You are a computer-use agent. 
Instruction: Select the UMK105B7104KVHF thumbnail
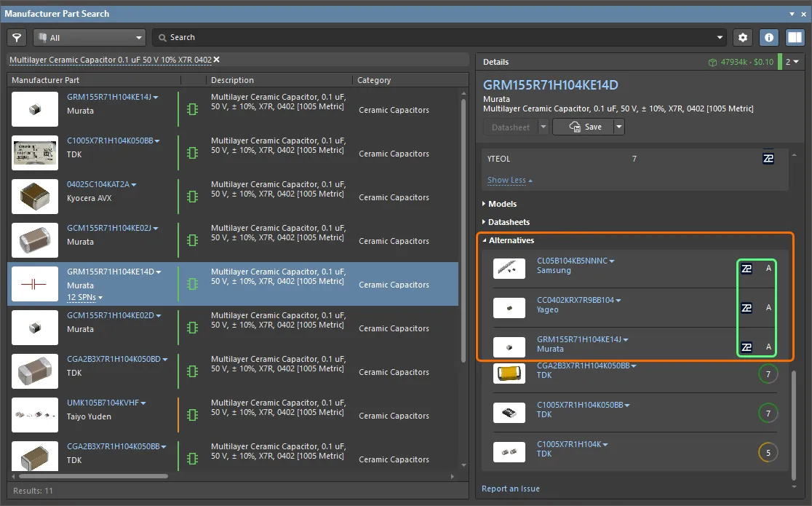(35, 415)
